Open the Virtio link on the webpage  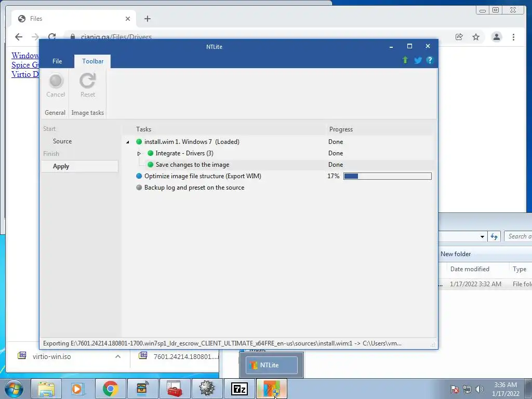[x=25, y=74]
